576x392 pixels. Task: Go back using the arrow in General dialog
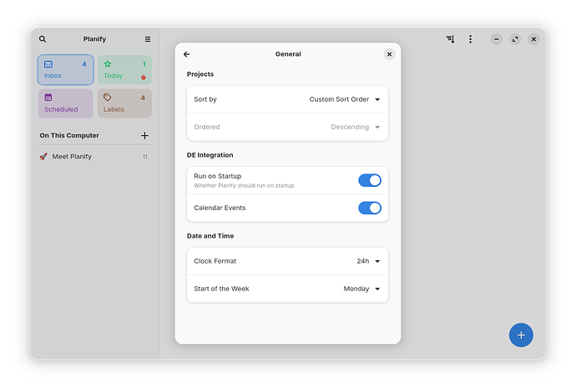pos(187,54)
